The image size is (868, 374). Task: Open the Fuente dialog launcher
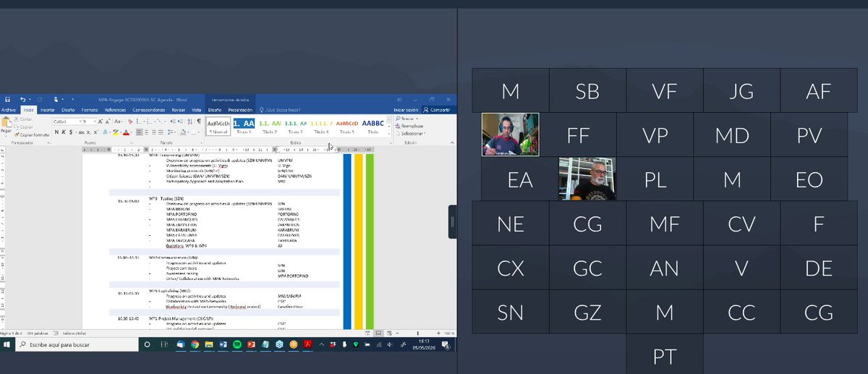click(x=132, y=143)
